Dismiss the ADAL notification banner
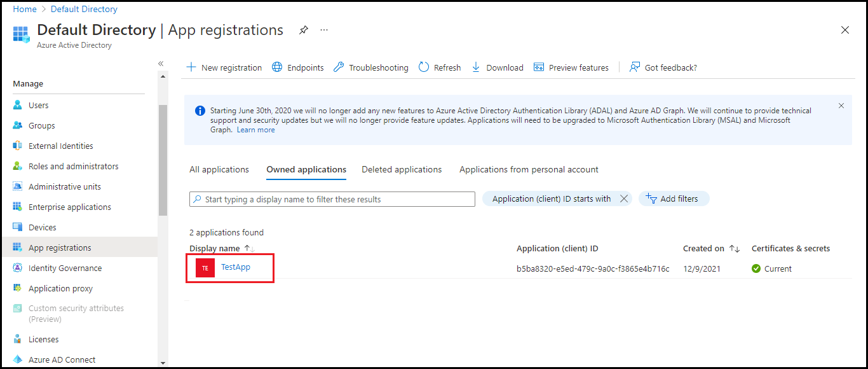 pos(841,106)
